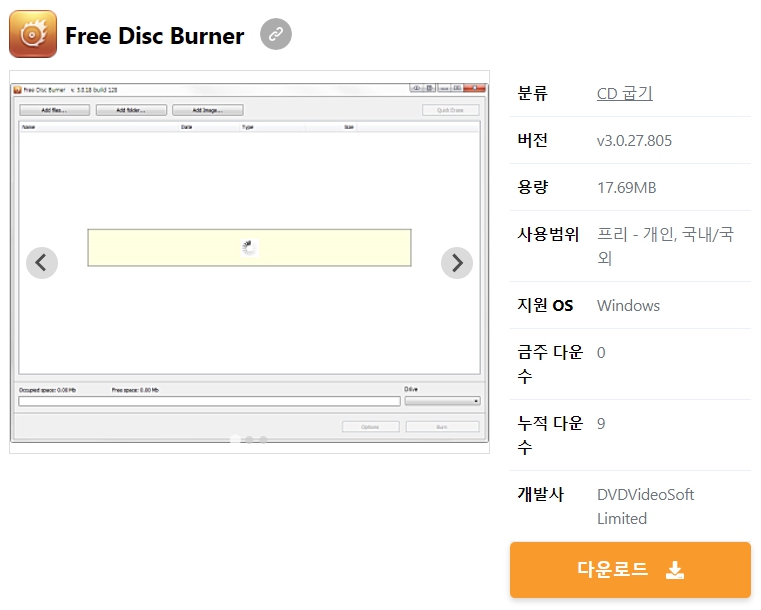Click the 버전 label
This screenshot has width=761, height=610.
pyautogui.click(x=532, y=140)
